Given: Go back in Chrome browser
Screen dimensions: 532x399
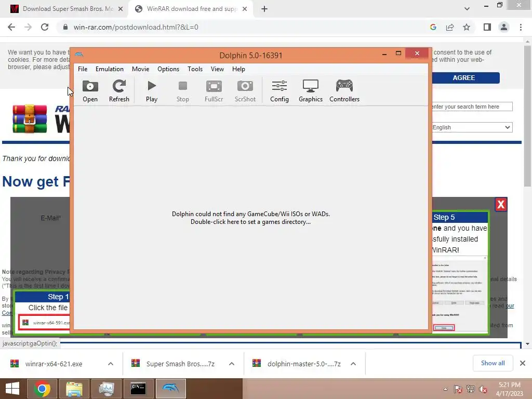Looking at the screenshot, I should coord(11,27).
